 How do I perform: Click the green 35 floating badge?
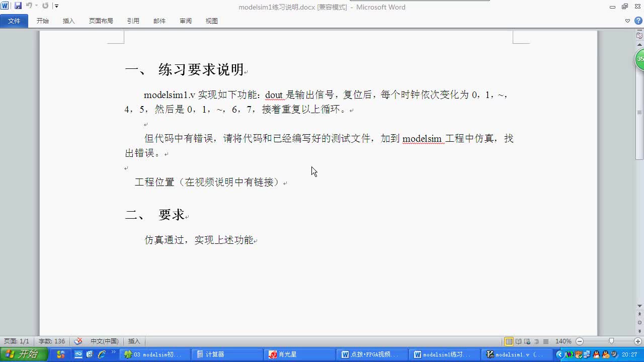640,59
